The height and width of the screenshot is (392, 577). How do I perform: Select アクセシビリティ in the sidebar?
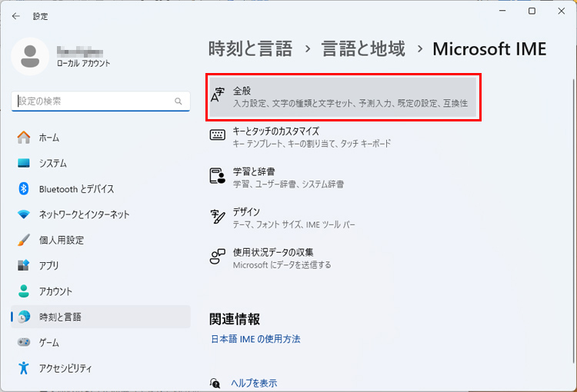(101, 367)
